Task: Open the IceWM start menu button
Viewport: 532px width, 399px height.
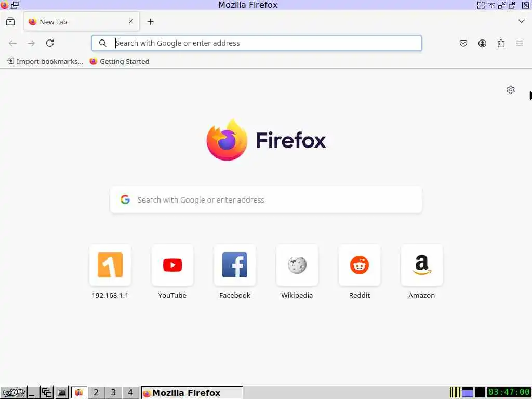Action: [14, 393]
